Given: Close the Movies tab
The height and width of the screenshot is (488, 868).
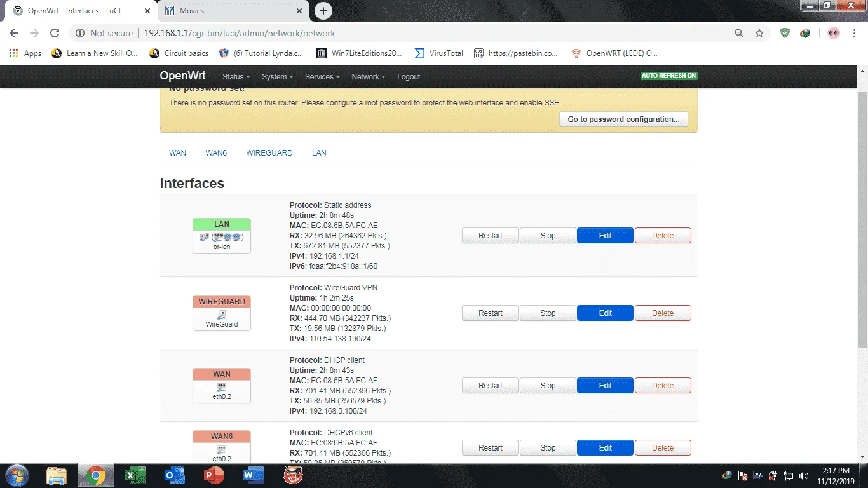Looking at the screenshot, I should click(299, 11).
